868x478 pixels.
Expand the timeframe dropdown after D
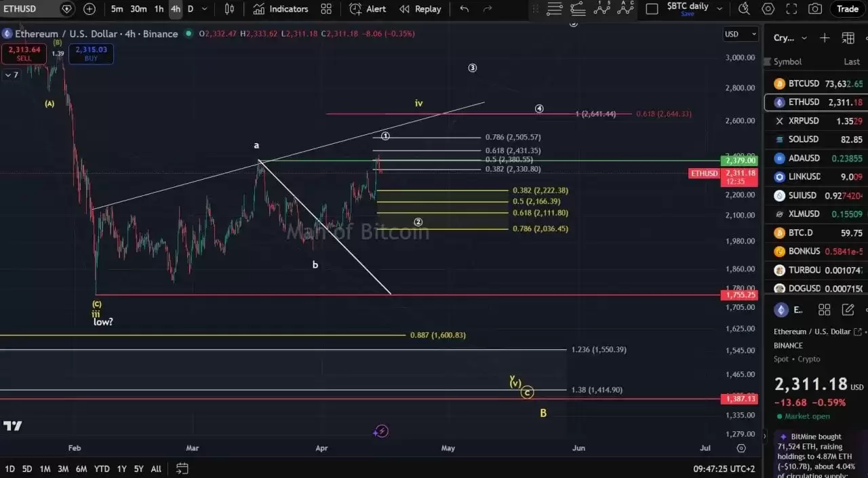207,9
